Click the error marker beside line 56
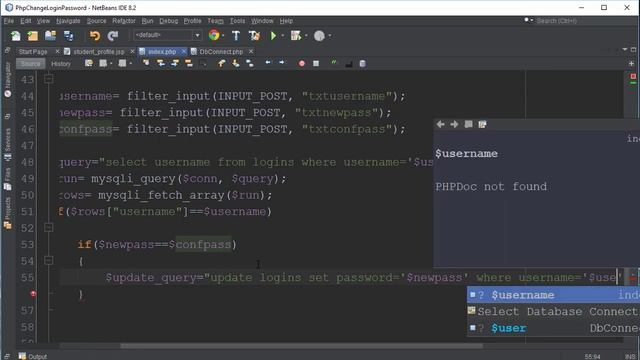 point(33,294)
